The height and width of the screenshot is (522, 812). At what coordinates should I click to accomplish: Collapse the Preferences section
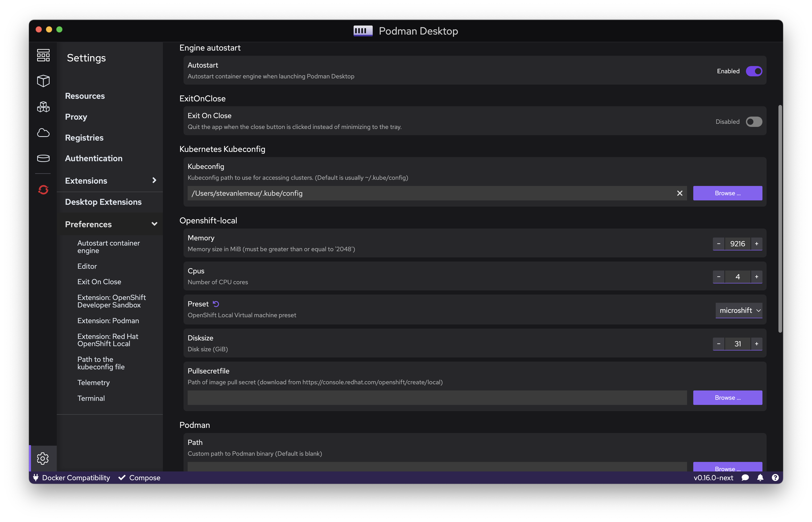154,224
